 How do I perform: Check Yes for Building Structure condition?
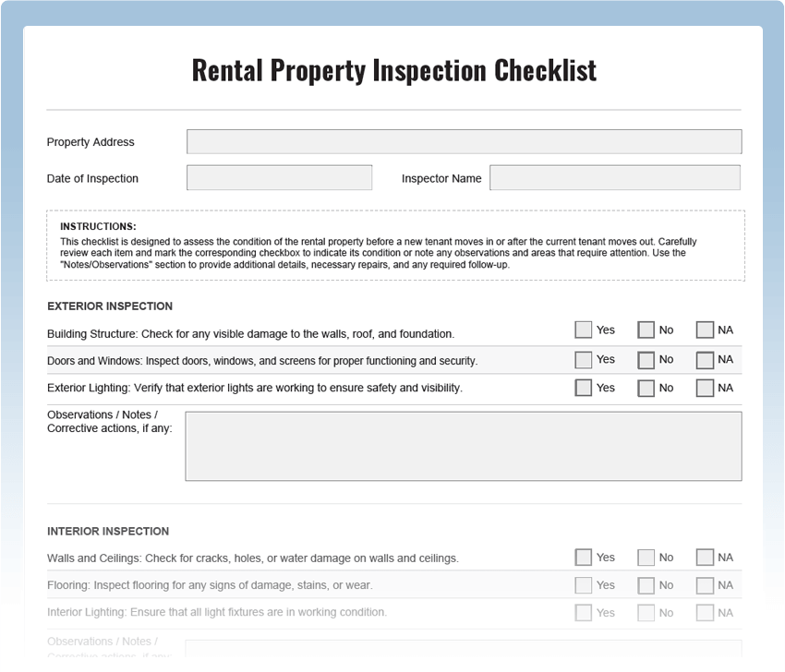pos(583,329)
